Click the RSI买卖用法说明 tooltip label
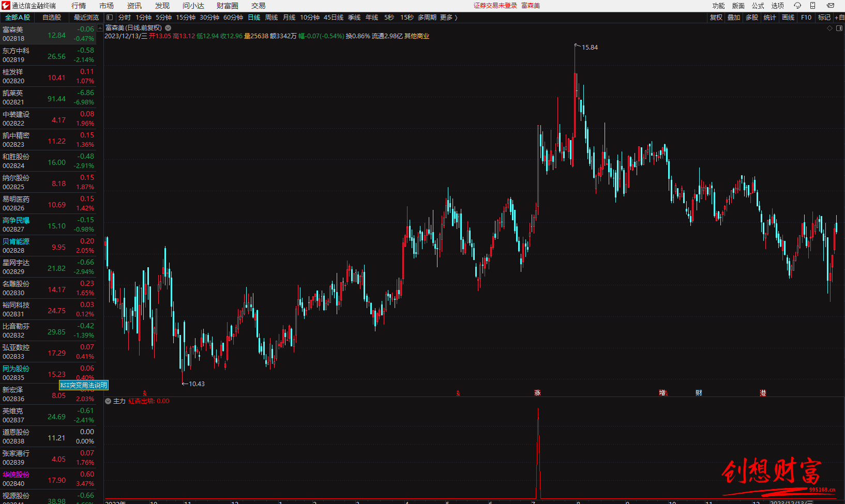Screen dimensions: 845x504 (84, 385)
